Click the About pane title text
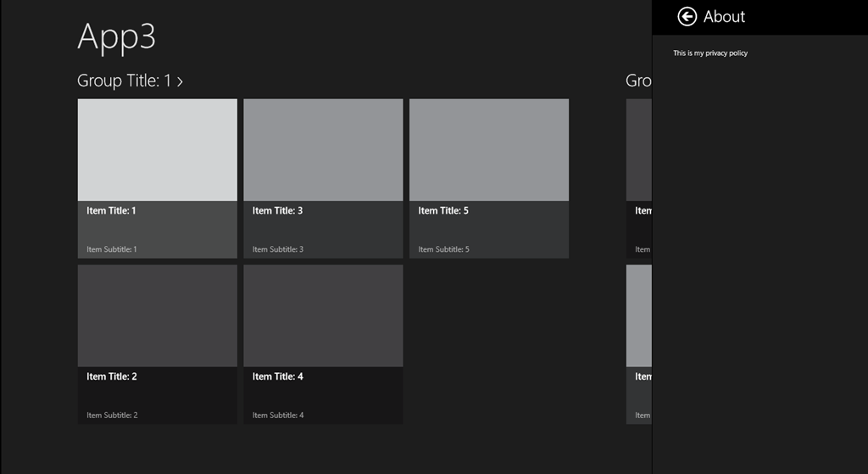Image resolution: width=868 pixels, height=474 pixels. pyautogui.click(x=724, y=17)
